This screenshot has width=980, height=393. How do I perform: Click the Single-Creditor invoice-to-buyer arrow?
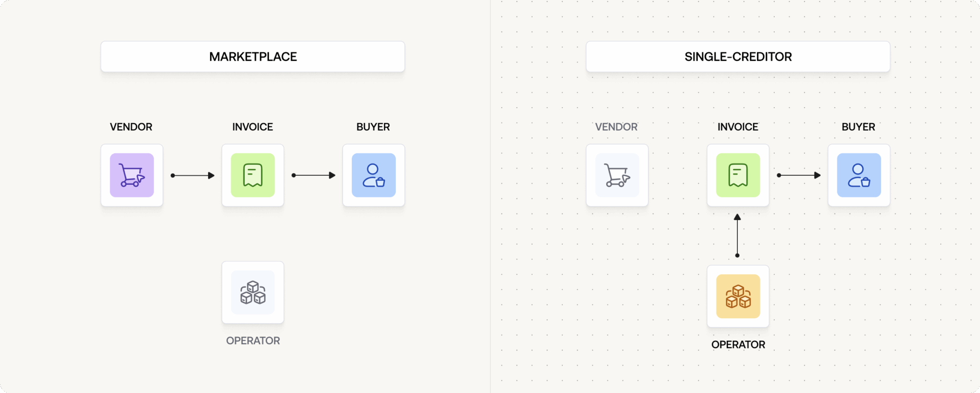(x=799, y=176)
